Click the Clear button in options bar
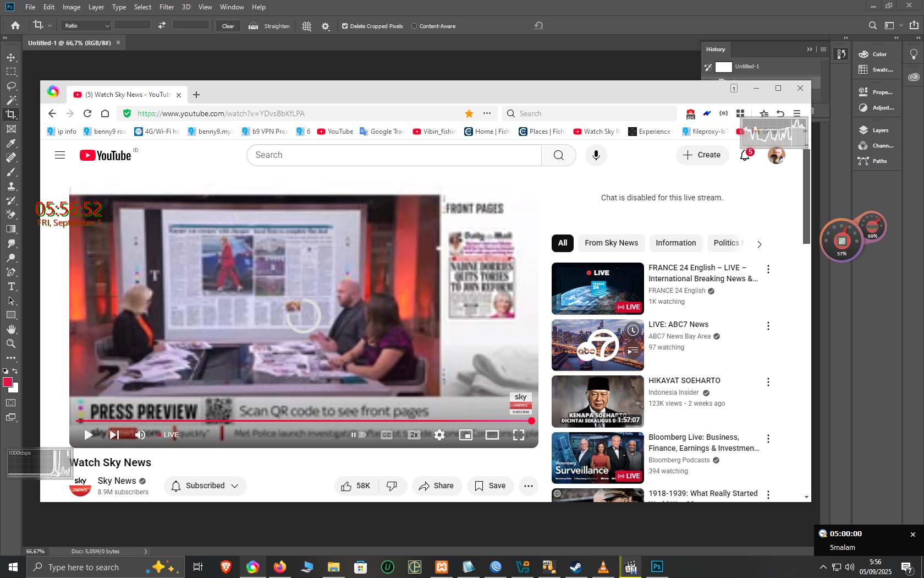The height and width of the screenshot is (578, 924). [x=228, y=26]
